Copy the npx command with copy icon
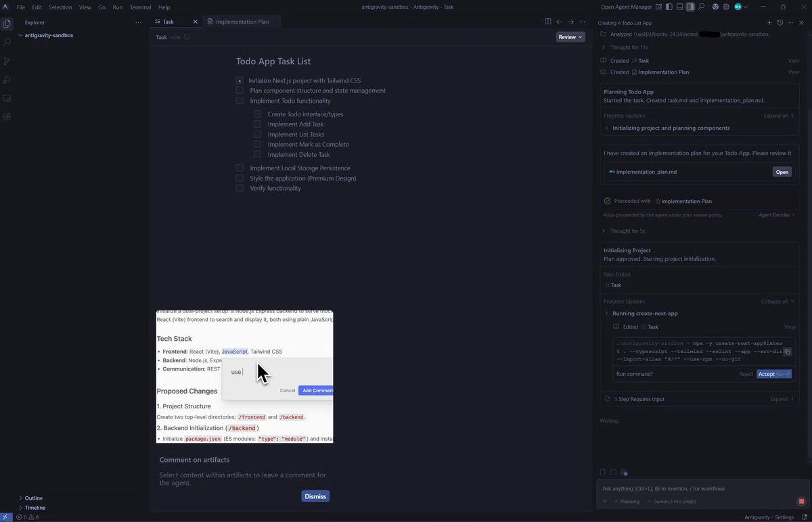This screenshot has width=812, height=522. coord(787,352)
